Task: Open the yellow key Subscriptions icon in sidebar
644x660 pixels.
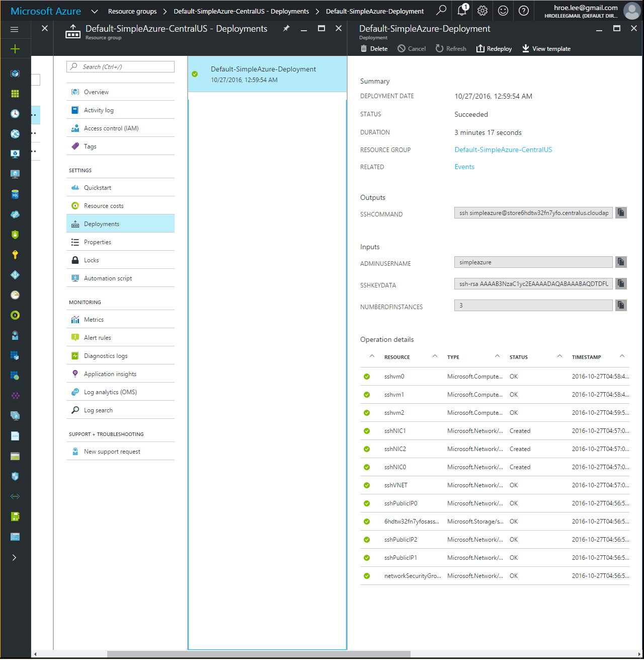Action: (15, 255)
